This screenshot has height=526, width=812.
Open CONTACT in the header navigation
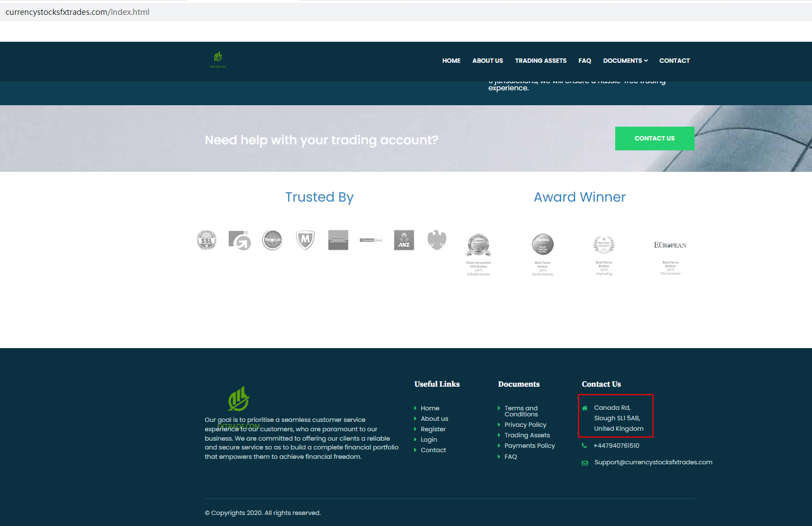(675, 61)
